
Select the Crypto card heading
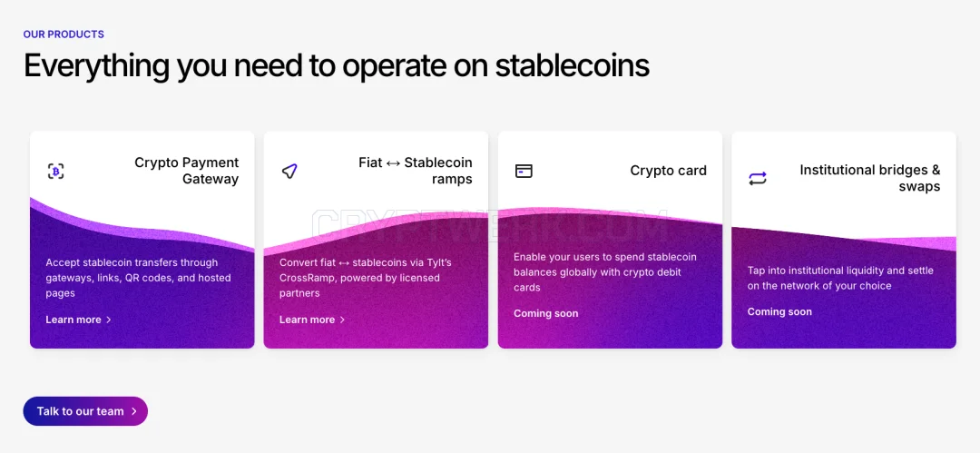[668, 171]
